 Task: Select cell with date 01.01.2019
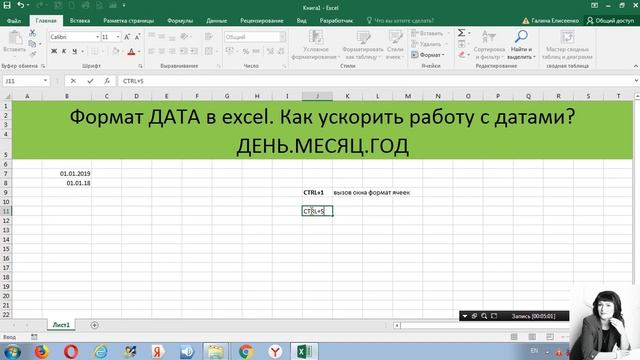[x=67, y=173]
